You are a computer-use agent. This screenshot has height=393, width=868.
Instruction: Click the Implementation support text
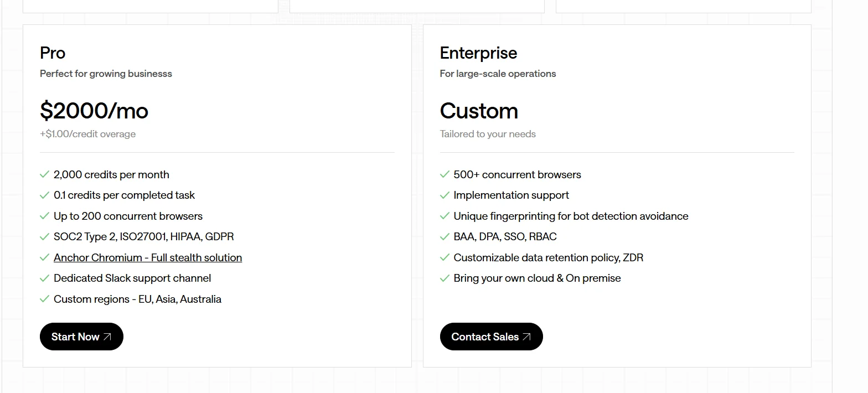pos(511,195)
